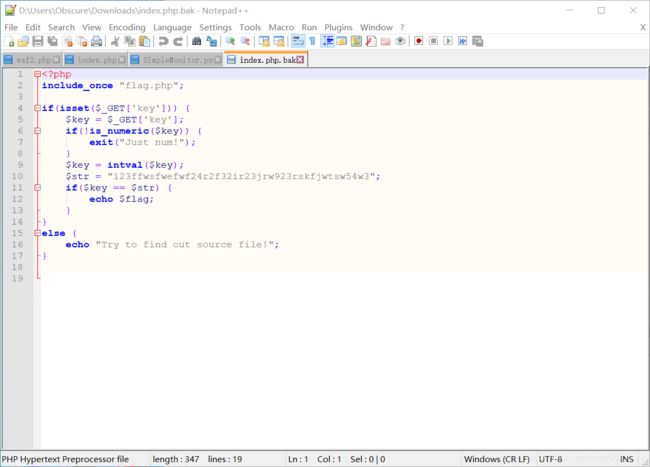650x467 pixels.
Task: Close the index.php.bak tab with red X
Action: pos(301,60)
